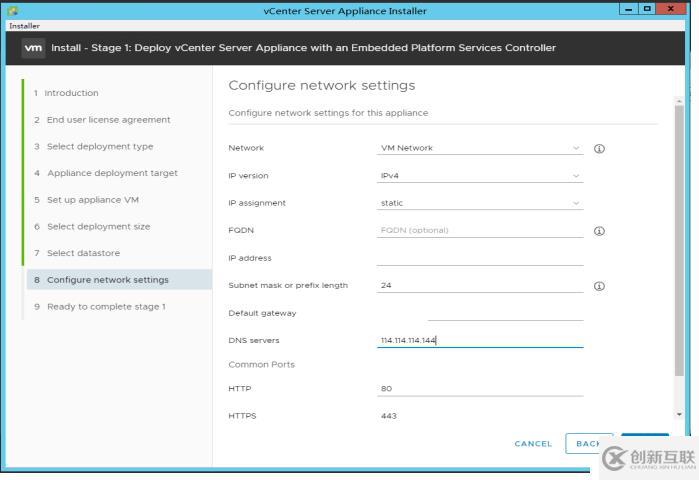
Task: Go to step 1 Introduction
Action: click(66, 93)
